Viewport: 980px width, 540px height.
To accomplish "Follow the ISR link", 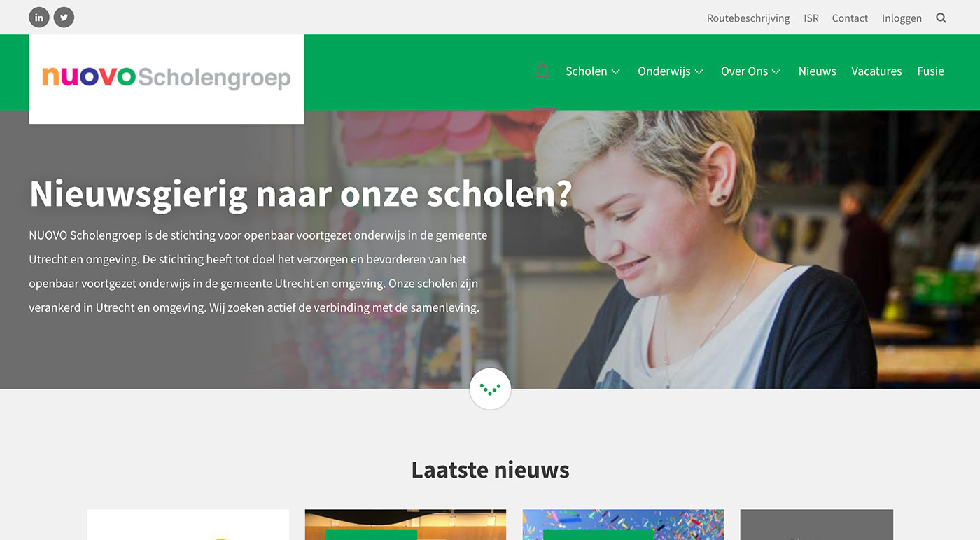I will (811, 18).
